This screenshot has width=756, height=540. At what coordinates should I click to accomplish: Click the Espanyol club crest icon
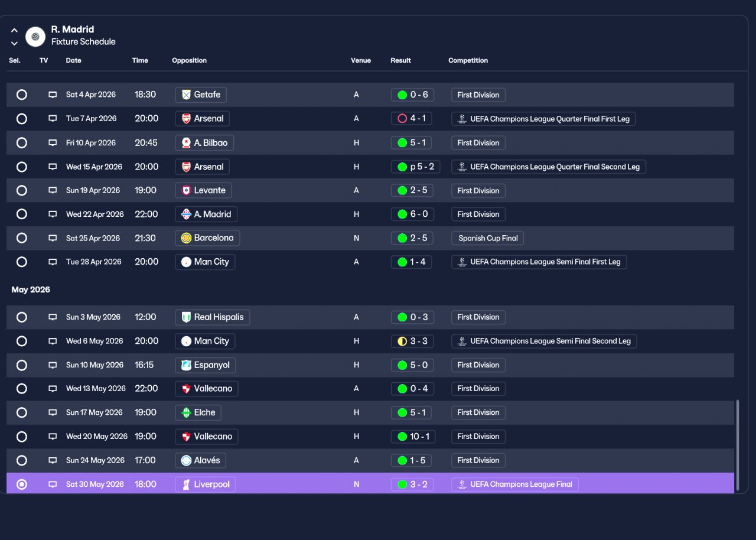coord(186,365)
